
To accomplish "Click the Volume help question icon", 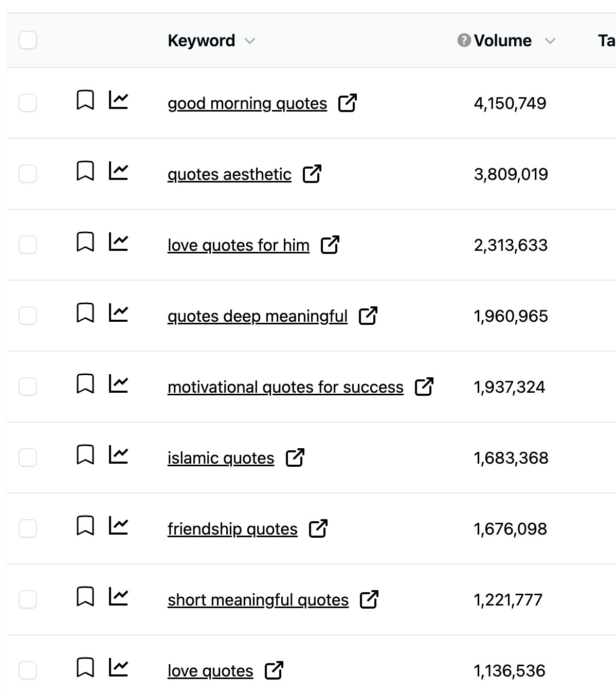I will click(464, 40).
